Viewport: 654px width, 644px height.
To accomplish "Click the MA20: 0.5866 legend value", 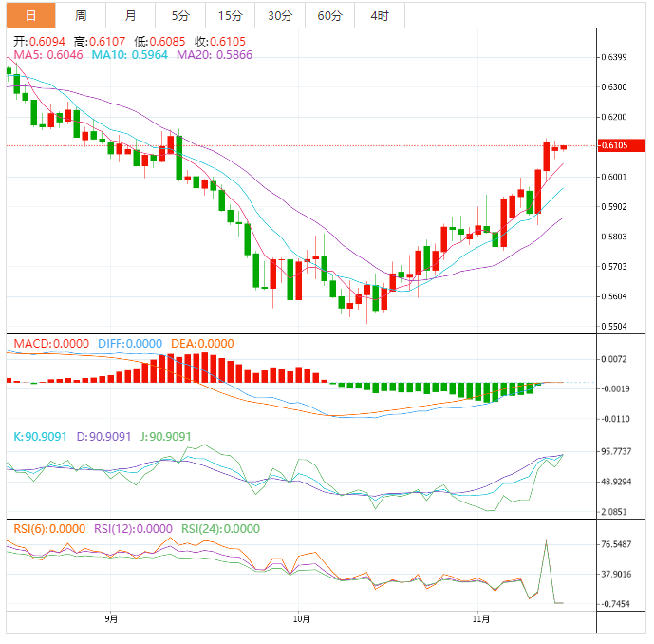I will [x=215, y=55].
